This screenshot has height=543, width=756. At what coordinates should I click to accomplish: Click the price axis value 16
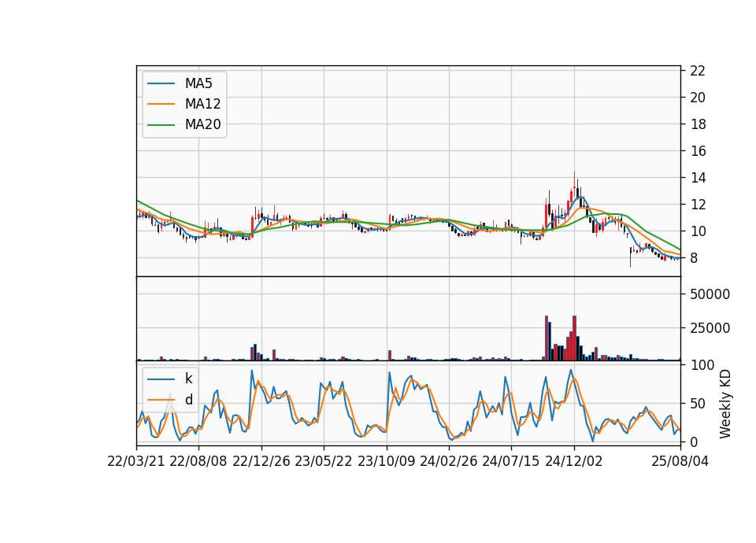tap(698, 151)
